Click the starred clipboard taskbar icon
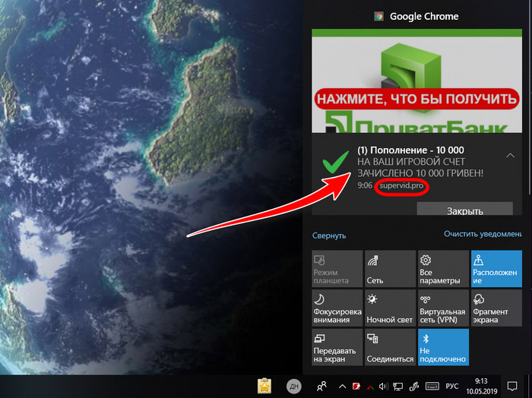This screenshot has width=532, height=398. coord(264,386)
